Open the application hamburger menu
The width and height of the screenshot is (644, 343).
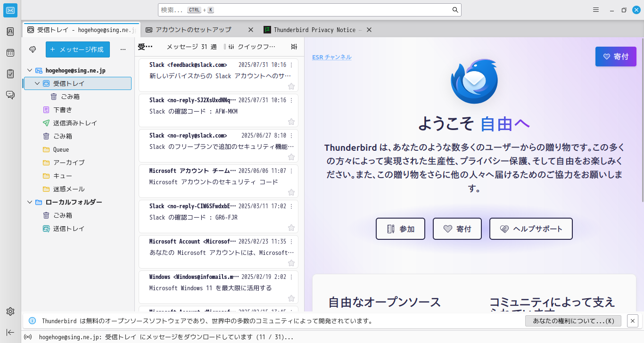pyautogui.click(x=596, y=9)
